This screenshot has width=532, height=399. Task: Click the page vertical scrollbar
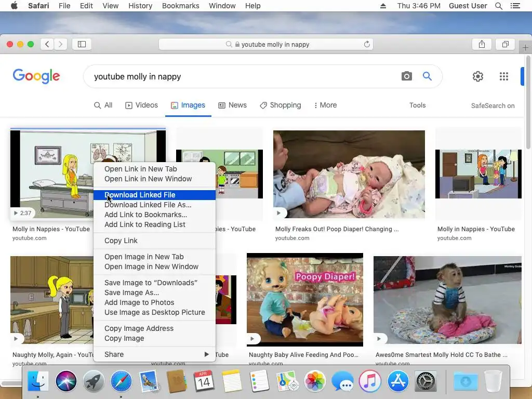tap(528, 103)
